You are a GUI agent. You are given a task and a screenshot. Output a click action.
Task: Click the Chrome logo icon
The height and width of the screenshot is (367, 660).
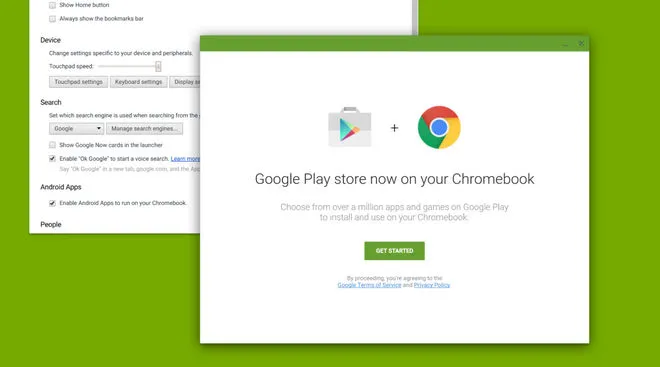pyautogui.click(x=439, y=127)
